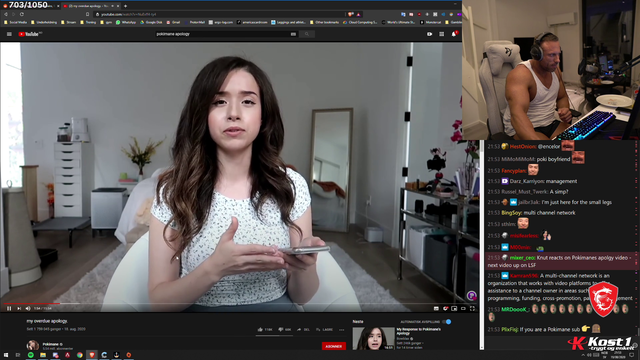Open the Pokimane channel name link
This screenshot has height=360, width=640.
[51, 344]
